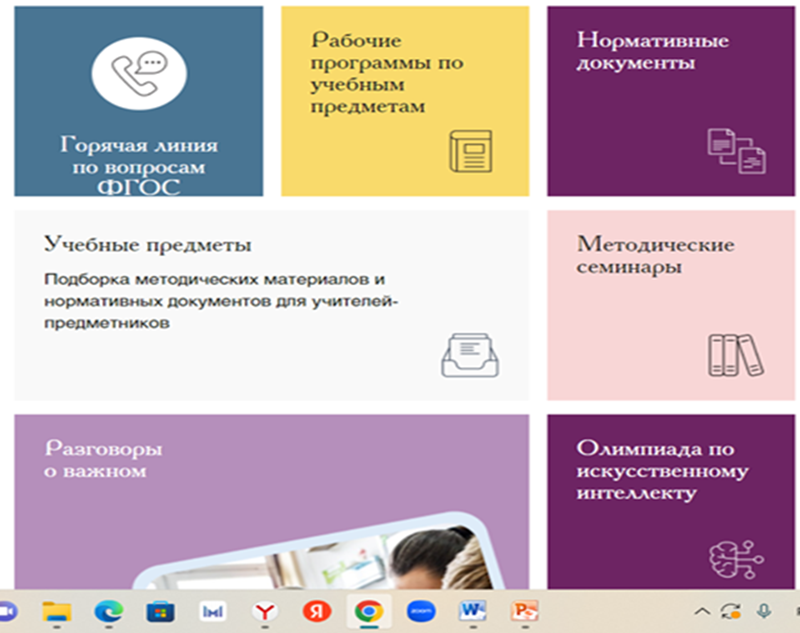Image resolution: width=800 pixels, height=633 pixels.
Task: Open the Нормативные документы section
Action: (x=652, y=52)
